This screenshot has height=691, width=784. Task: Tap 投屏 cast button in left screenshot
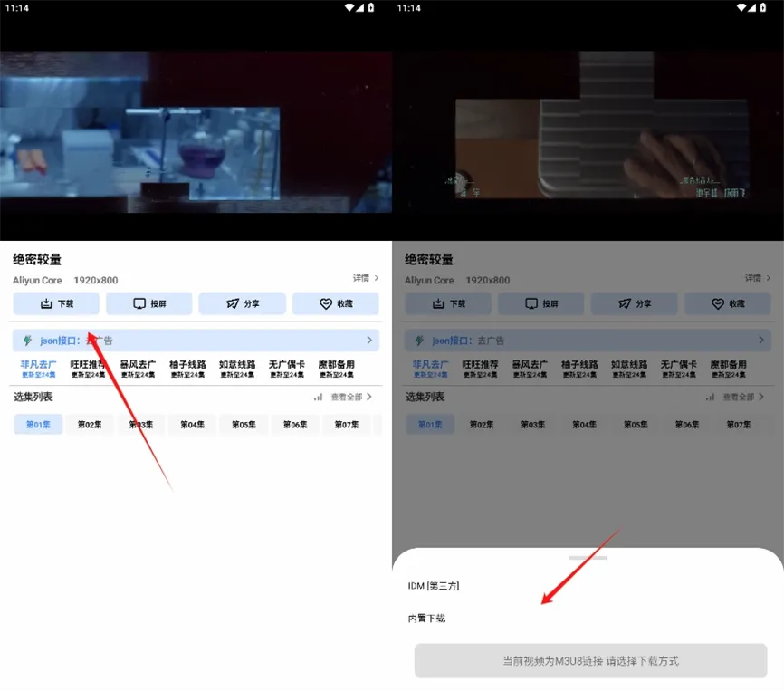tap(149, 303)
